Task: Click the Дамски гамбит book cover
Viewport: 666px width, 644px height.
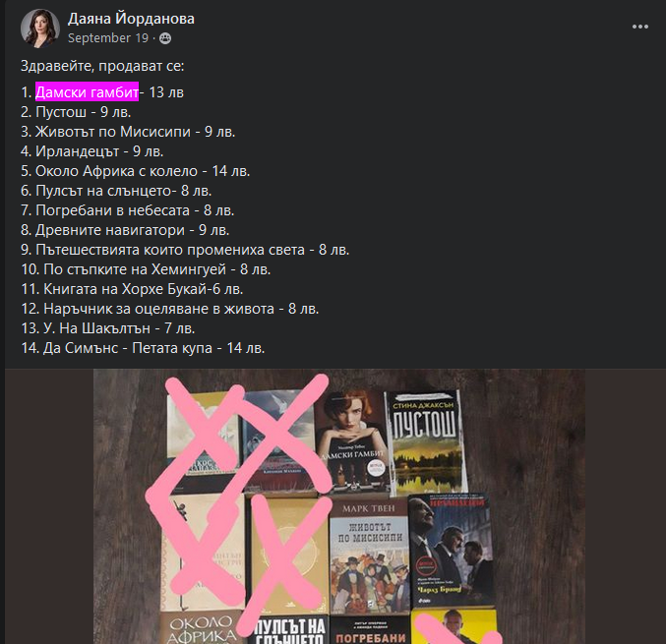Action: point(353,441)
